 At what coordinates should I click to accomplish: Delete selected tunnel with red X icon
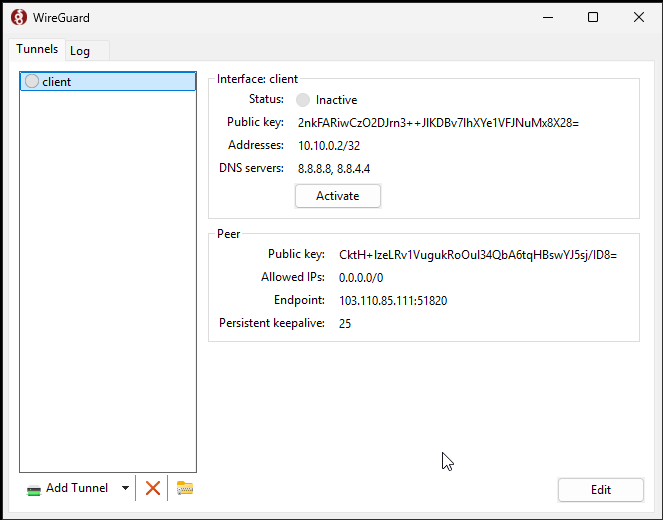(153, 488)
